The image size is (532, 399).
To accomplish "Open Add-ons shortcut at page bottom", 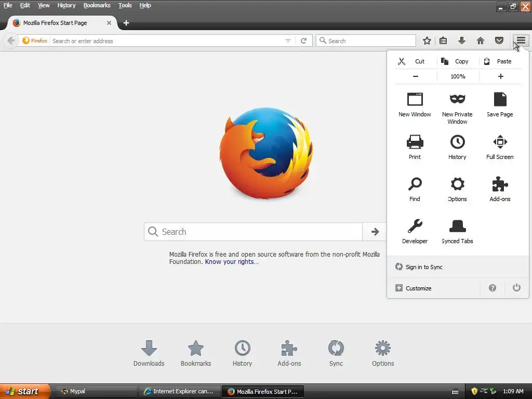I will pyautogui.click(x=289, y=353).
